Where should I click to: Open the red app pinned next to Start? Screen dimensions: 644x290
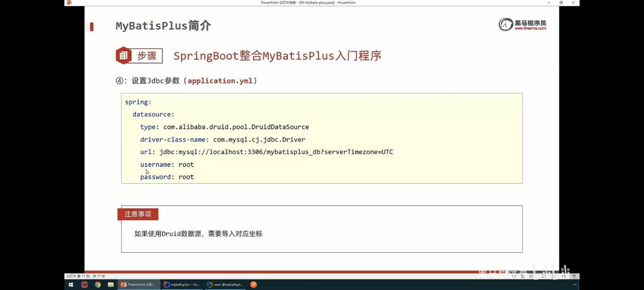coord(85,284)
